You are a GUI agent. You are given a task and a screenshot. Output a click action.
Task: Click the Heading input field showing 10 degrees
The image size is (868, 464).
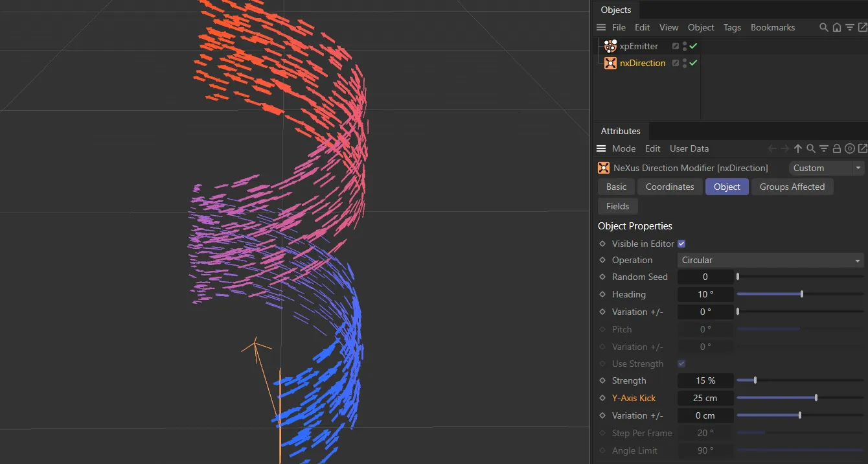click(x=705, y=294)
